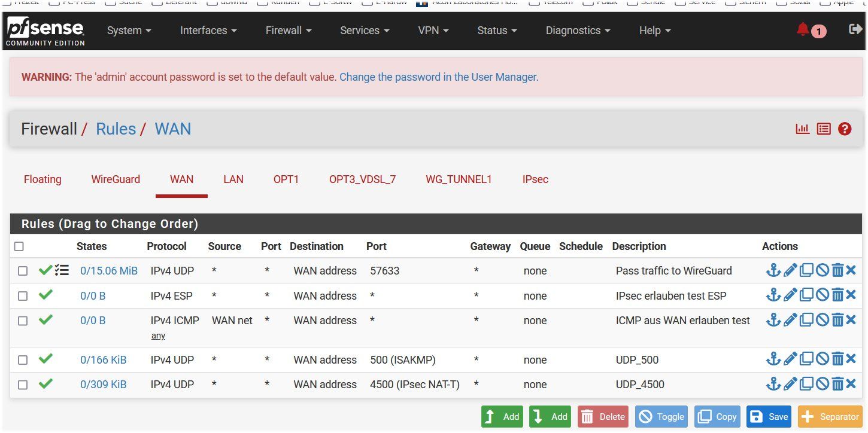868x433 pixels.
Task: Click advanced options list icon on WireGuard rule
Action: coord(62,270)
